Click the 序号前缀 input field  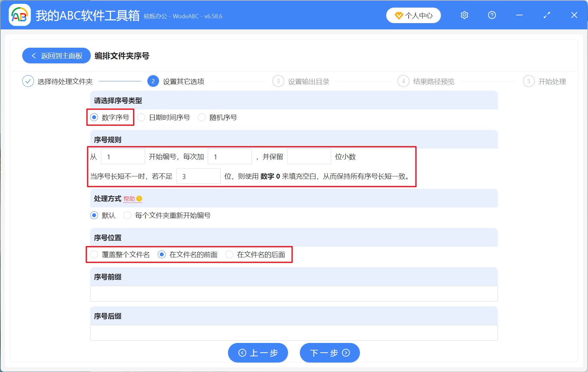[x=293, y=294]
